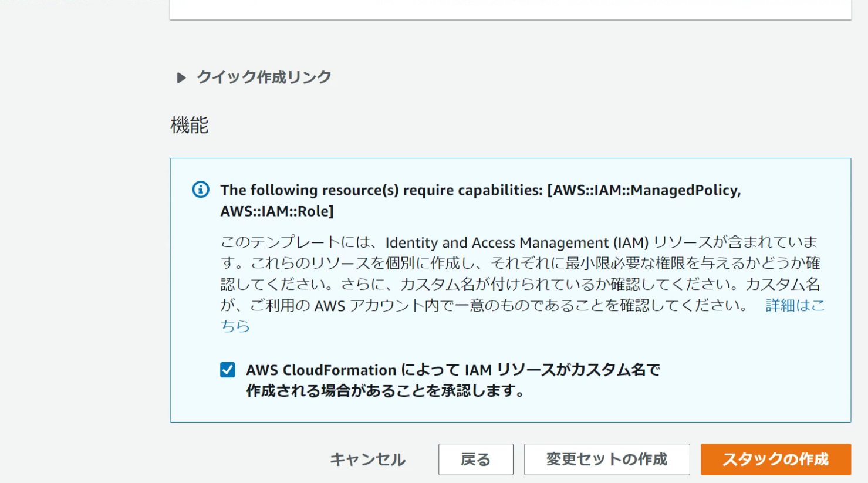Check the IAM custom-name acknowledgement checkbox
The image size is (868, 483).
coord(228,370)
